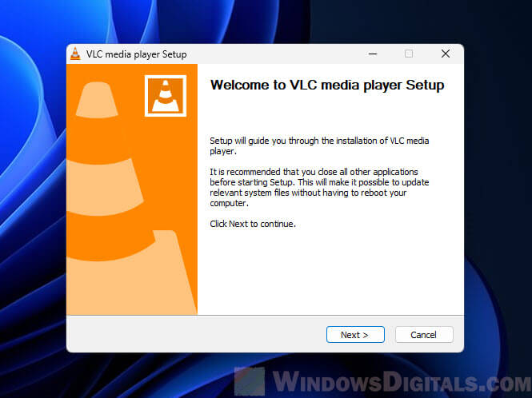This screenshot has height=398, width=532.
Task: Close the VLC media player Setup window
Action: click(446, 54)
